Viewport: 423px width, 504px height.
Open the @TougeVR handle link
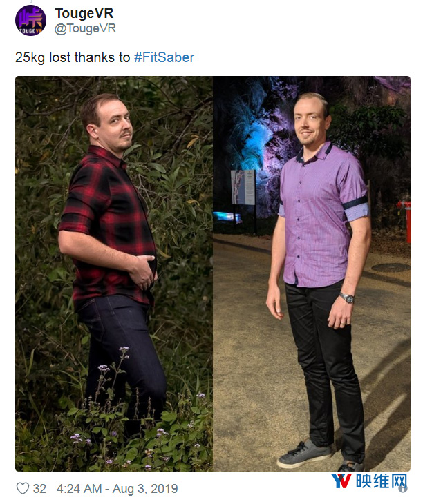tap(85, 28)
